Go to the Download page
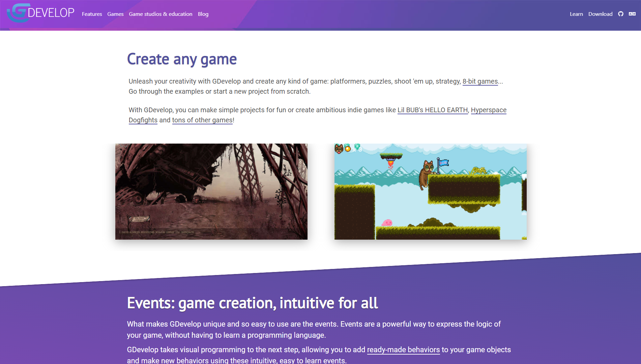 [x=600, y=14]
